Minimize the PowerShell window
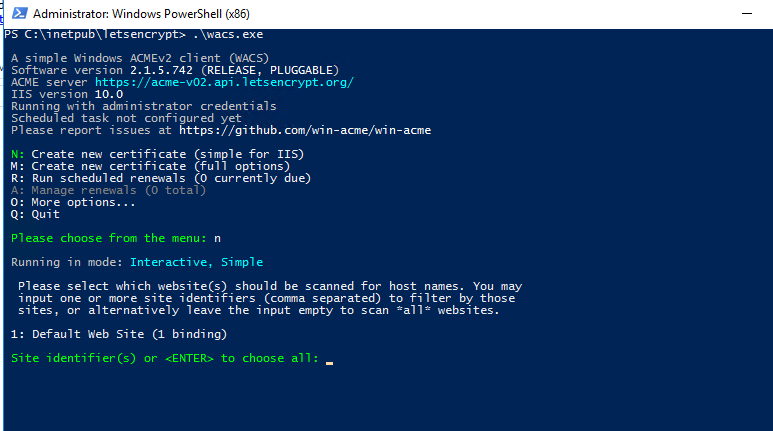This screenshot has width=773, height=431. pyautogui.click(x=746, y=14)
